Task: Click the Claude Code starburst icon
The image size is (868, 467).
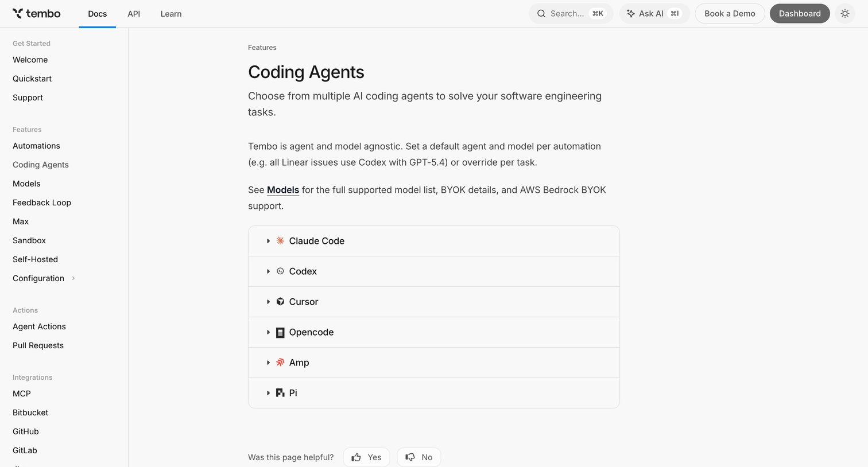Action: pyautogui.click(x=280, y=240)
